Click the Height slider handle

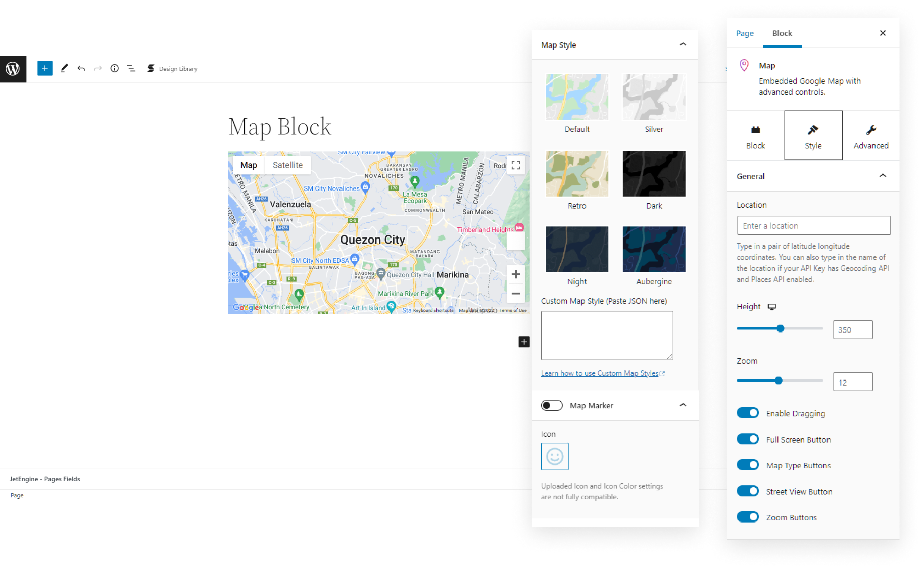[x=780, y=328]
